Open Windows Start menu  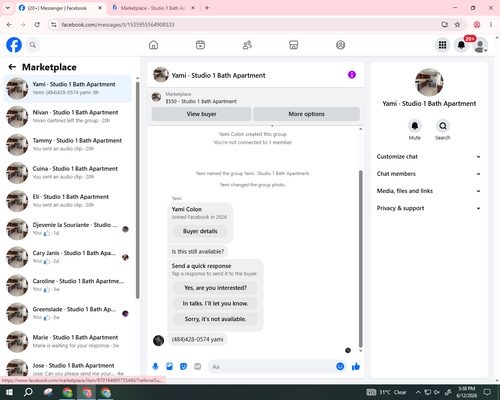click(x=9, y=392)
